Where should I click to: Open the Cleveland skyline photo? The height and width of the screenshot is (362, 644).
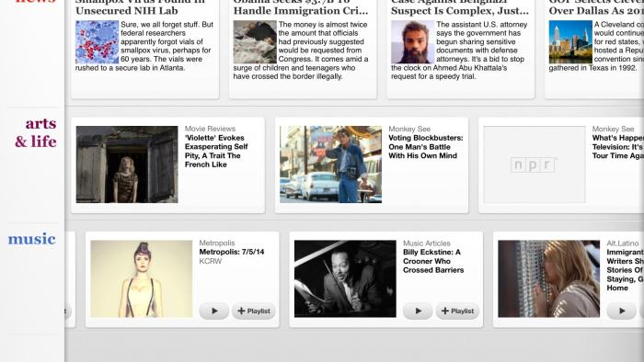tap(570, 42)
